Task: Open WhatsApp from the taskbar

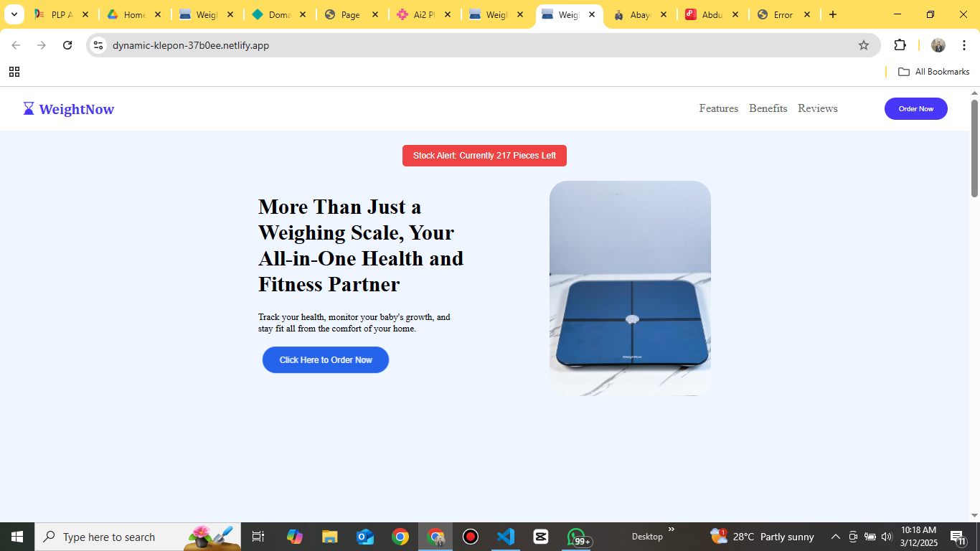Action: (x=577, y=537)
